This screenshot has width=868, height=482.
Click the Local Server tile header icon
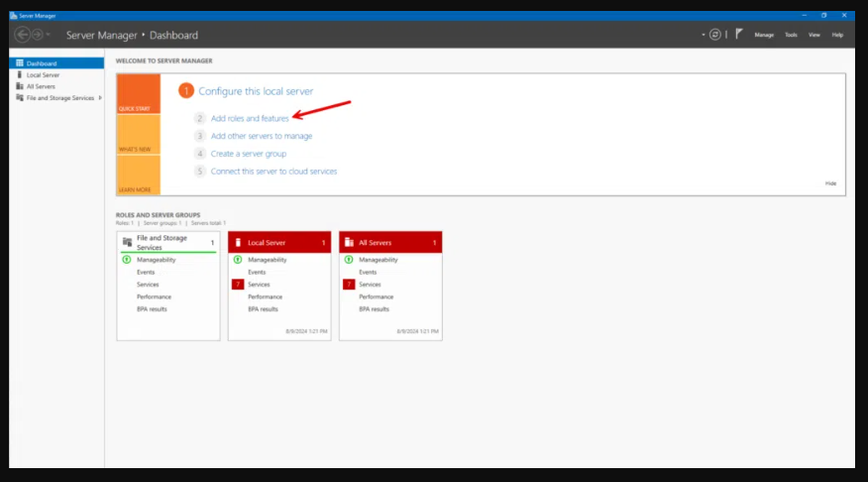point(238,242)
